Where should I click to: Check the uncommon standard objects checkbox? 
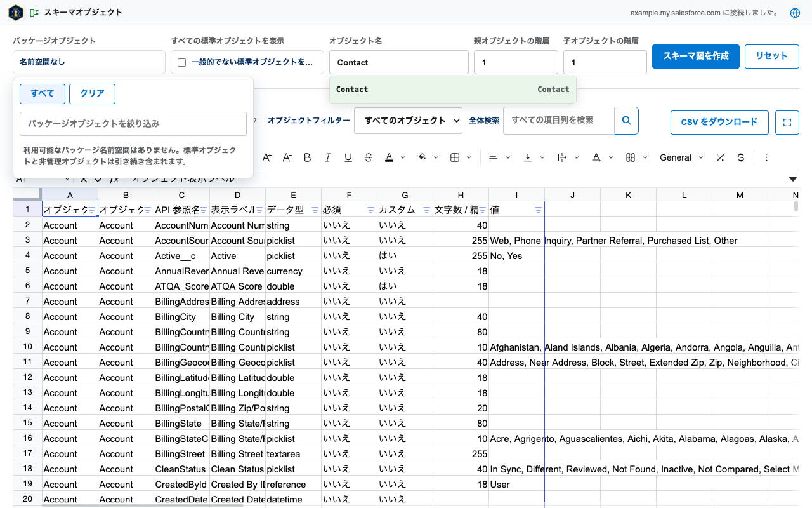[182, 62]
